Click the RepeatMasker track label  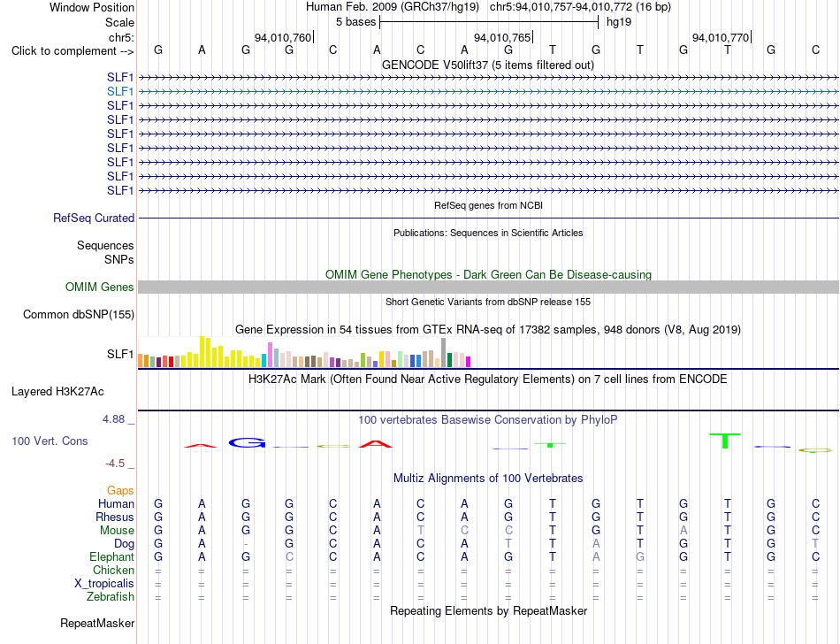click(x=97, y=623)
